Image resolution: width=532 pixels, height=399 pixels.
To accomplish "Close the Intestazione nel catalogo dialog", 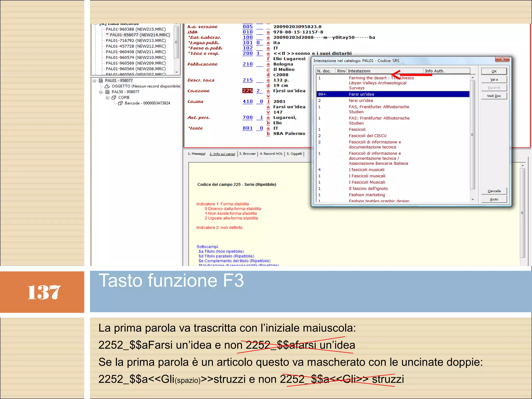I will click(502, 59).
